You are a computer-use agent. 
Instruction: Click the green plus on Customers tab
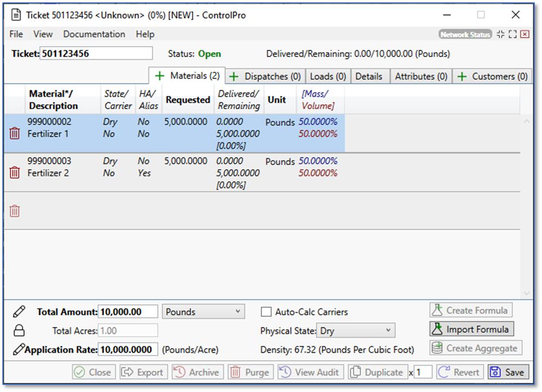point(461,77)
